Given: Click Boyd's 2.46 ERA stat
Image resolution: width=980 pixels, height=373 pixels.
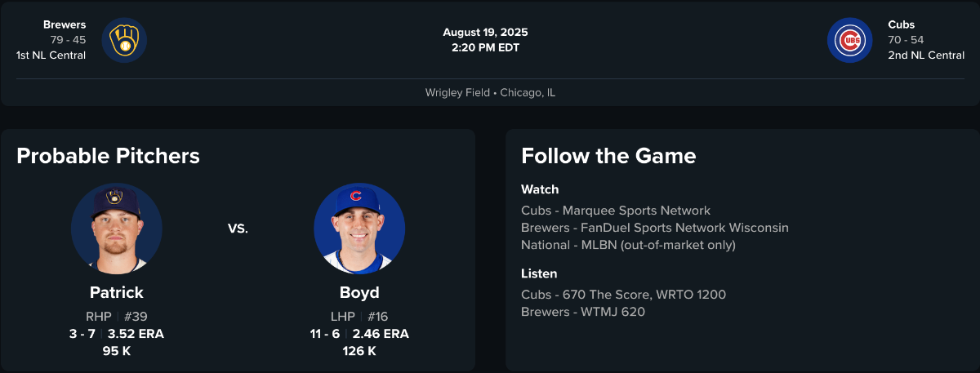Looking at the screenshot, I should coord(381,334).
